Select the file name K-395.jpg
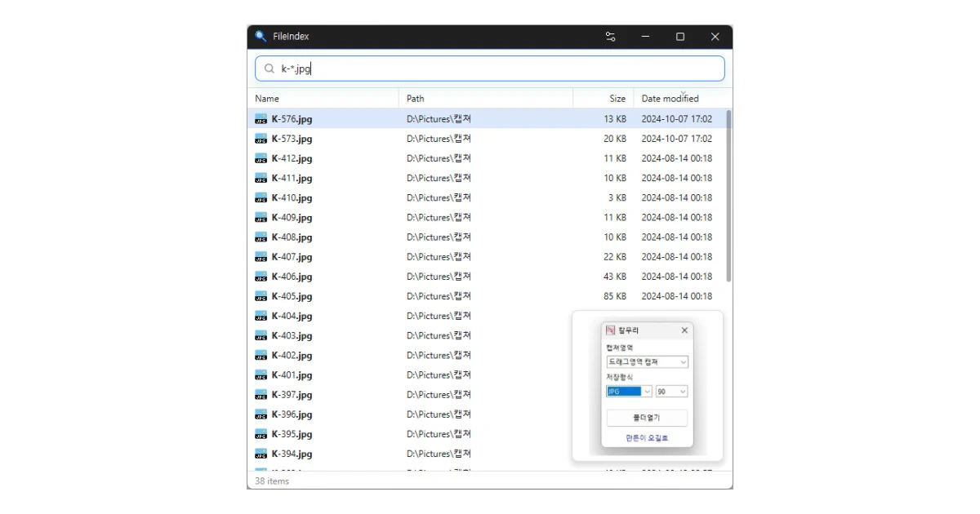This screenshot has width=980, height=514. click(x=292, y=434)
